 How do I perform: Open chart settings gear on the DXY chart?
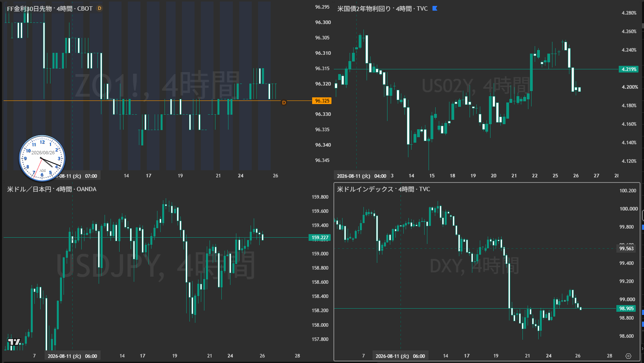[x=629, y=356]
